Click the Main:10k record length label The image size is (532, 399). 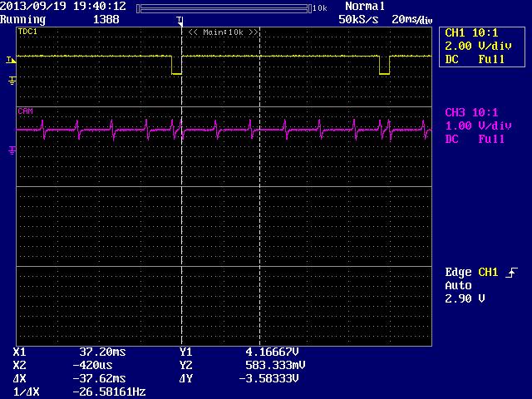coord(223,32)
